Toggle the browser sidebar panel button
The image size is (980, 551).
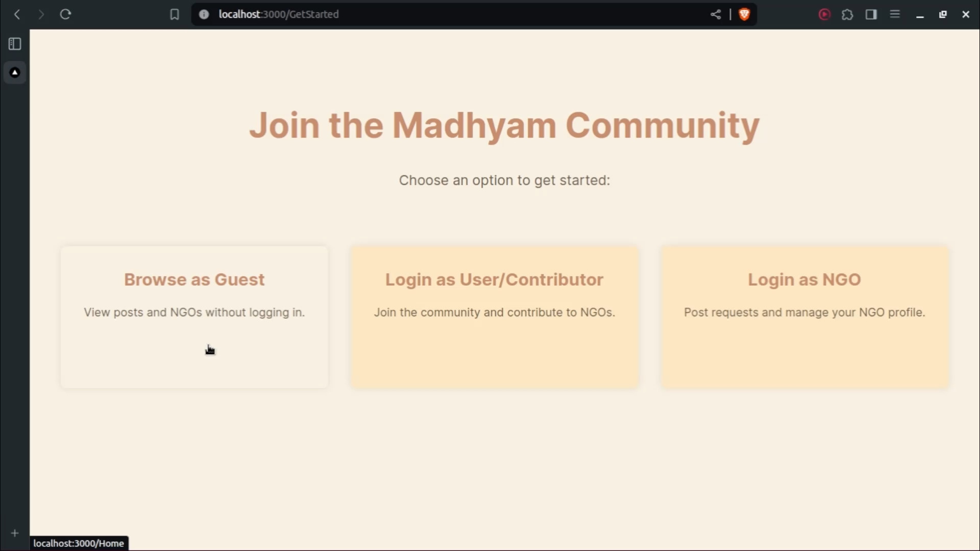871,14
